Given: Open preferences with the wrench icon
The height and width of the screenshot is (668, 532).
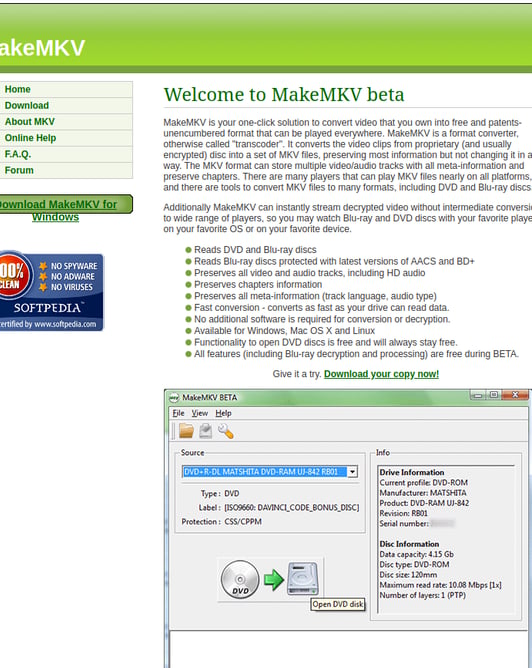Looking at the screenshot, I should pos(225,432).
